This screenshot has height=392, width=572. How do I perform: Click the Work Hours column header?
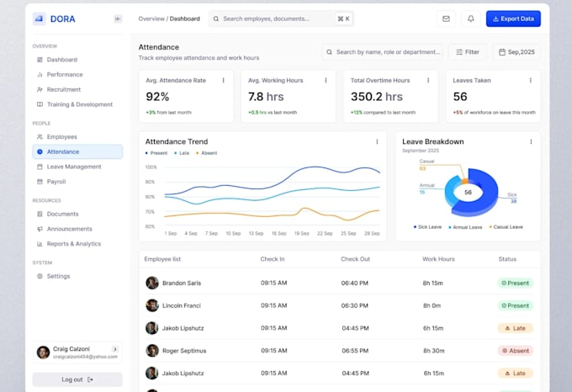438,259
